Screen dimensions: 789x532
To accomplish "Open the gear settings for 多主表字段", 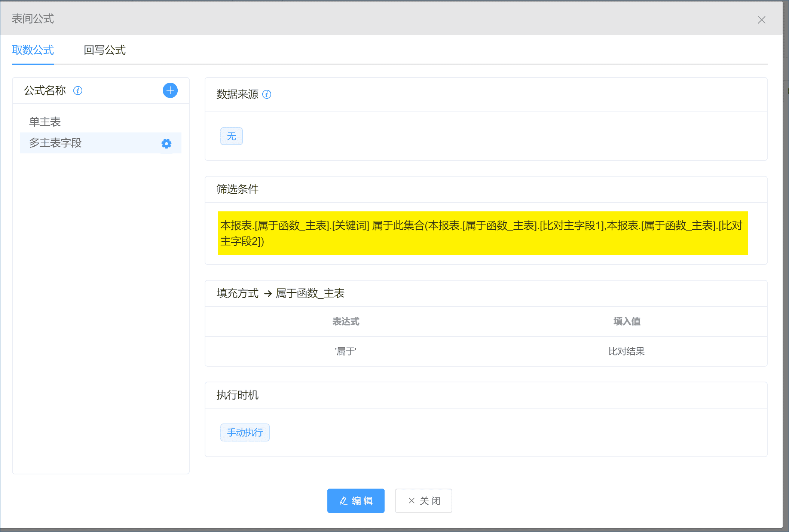I will point(166,144).
